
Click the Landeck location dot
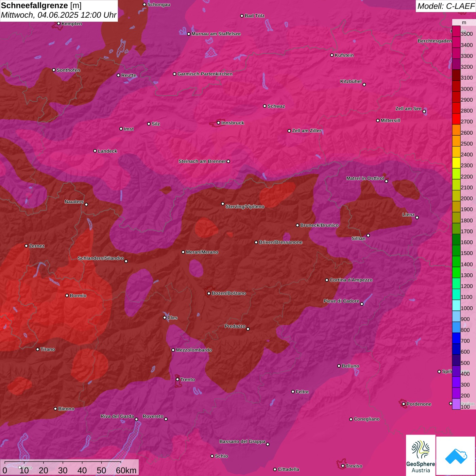click(95, 151)
